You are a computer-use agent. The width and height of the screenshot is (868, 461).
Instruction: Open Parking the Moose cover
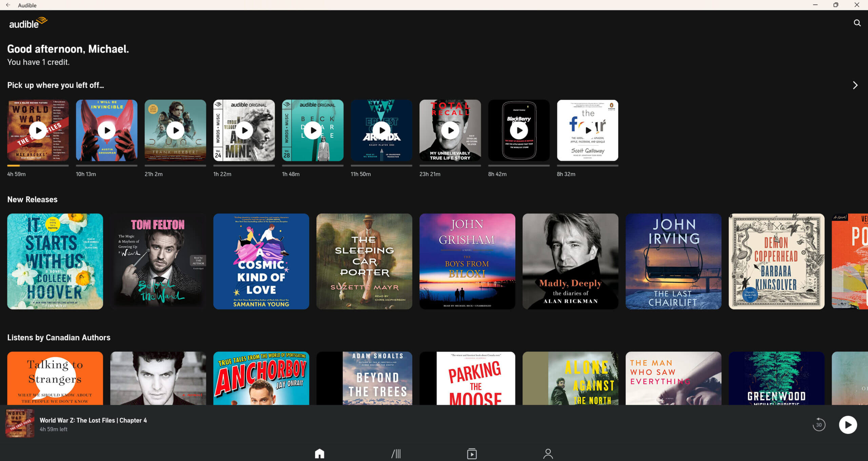467,378
